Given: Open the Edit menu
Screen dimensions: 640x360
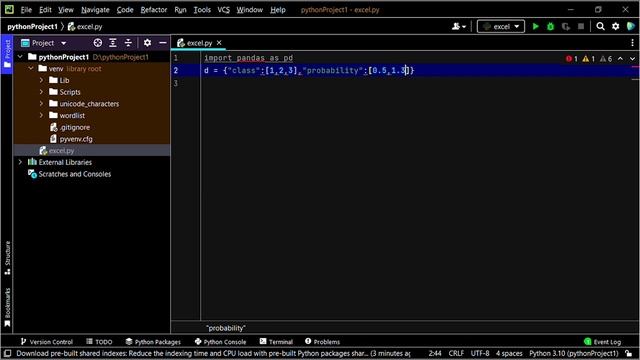Looking at the screenshot, I should pyautogui.click(x=45, y=9).
